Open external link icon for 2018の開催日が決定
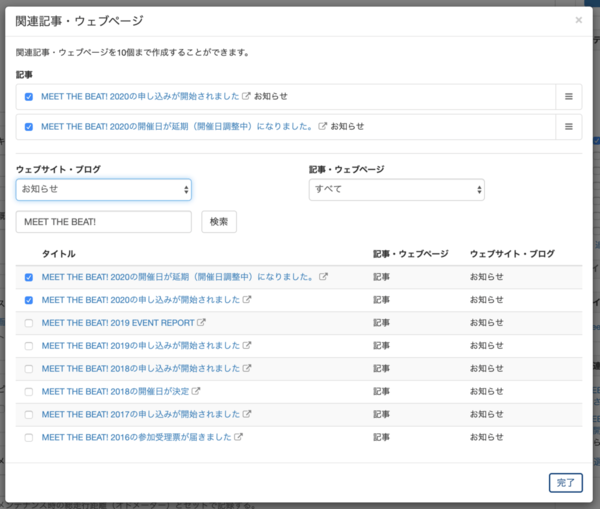Image resolution: width=600 pixels, height=509 pixels. 196,391
